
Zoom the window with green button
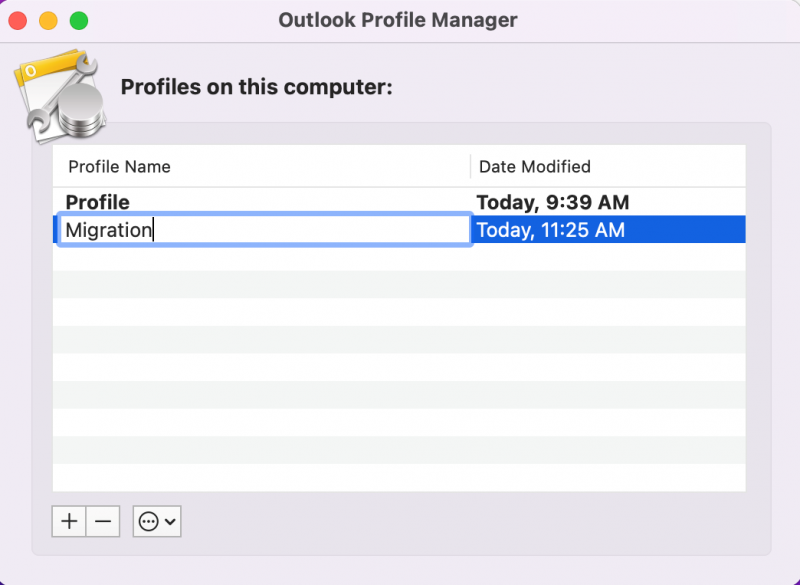coord(79,21)
